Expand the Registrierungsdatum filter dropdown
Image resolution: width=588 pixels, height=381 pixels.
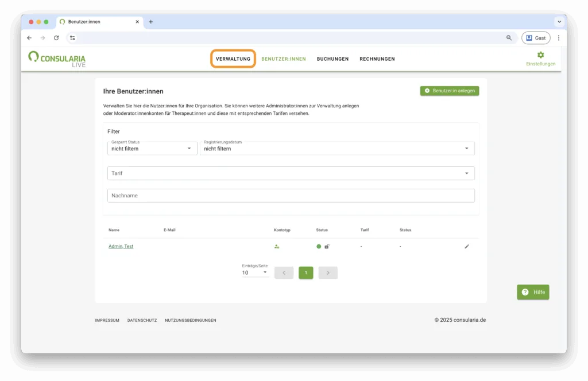click(x=337, y=149)
